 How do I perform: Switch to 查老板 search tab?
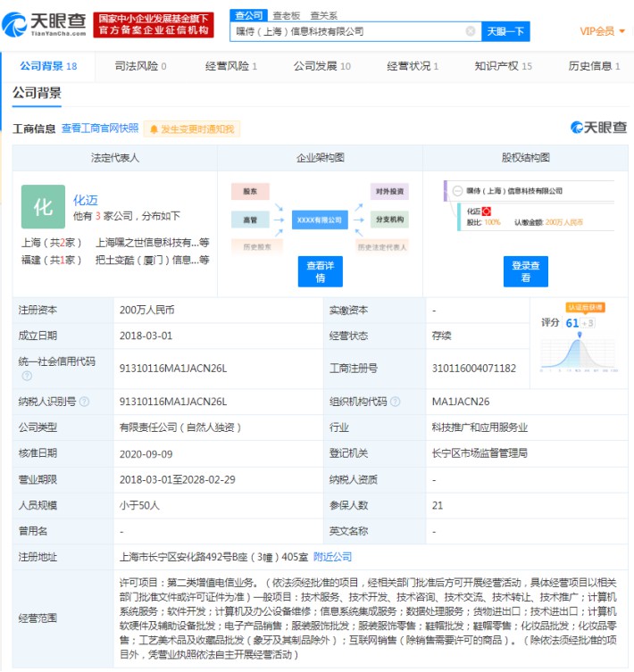[x=286, y=16]
